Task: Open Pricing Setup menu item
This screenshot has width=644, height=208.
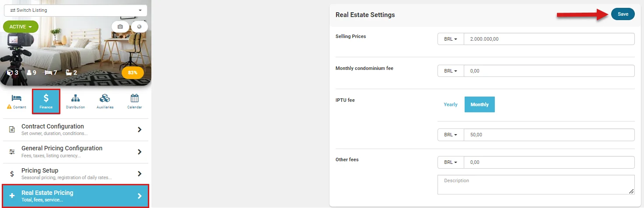Action: pyautogui.click(x=76, y=173)
